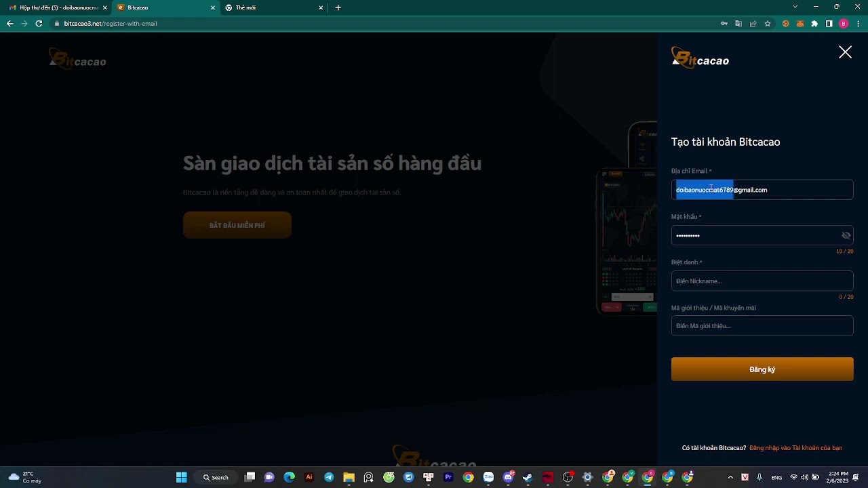
Task: Open Đăng nhập vào Tài khoản của bạn link
Action: point(795,448)
